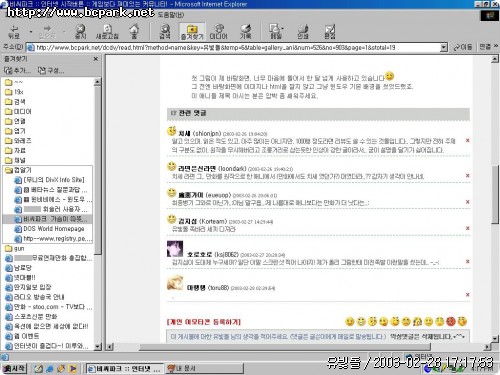500x375 pixels.
Task: Pick the red angry-face emoticon
Action: pos(451,321)
